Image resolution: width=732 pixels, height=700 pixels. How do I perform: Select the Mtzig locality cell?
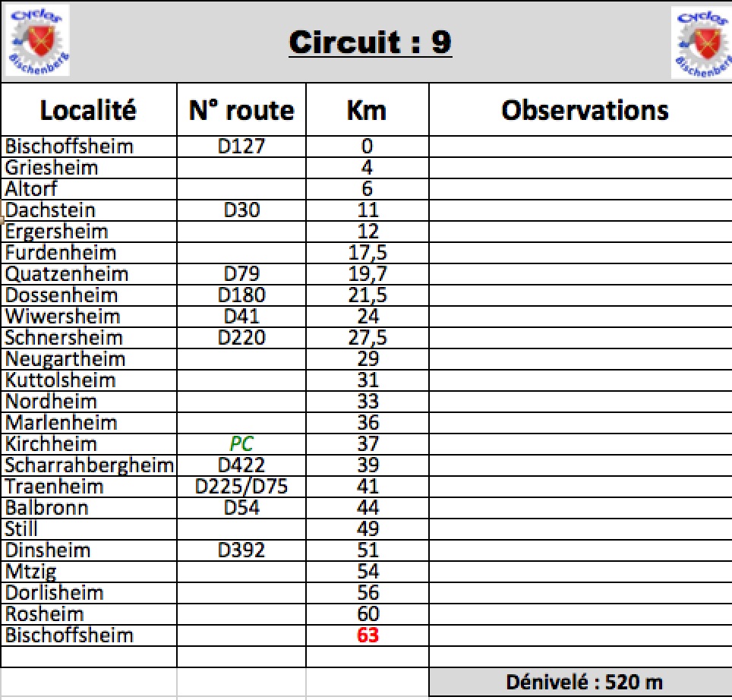coord(89,572)
